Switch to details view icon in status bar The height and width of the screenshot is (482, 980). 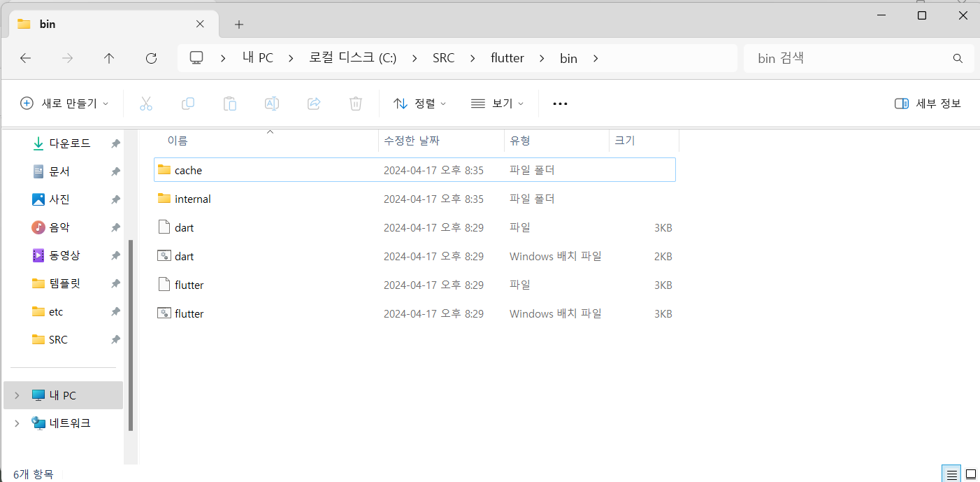pos(951,474)
